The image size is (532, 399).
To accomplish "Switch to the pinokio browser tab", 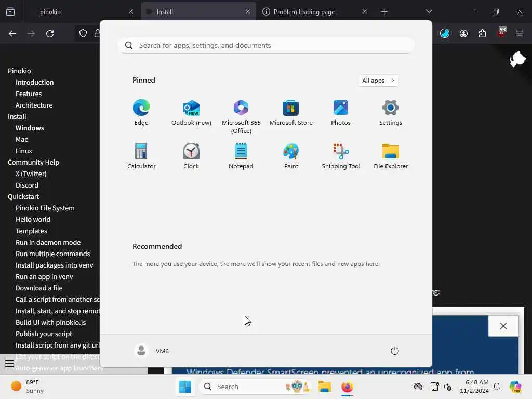I will pos(82,11).
